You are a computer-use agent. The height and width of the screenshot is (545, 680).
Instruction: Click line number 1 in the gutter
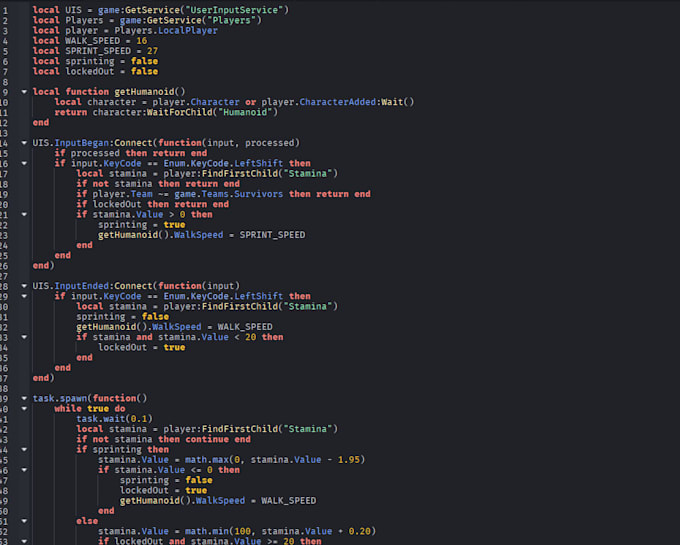point(5,10)
